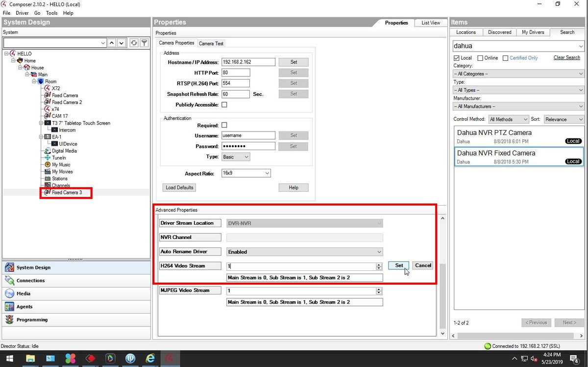Click the refresh icon above system tree
The image size is (588, 367).
pos(134,43)
